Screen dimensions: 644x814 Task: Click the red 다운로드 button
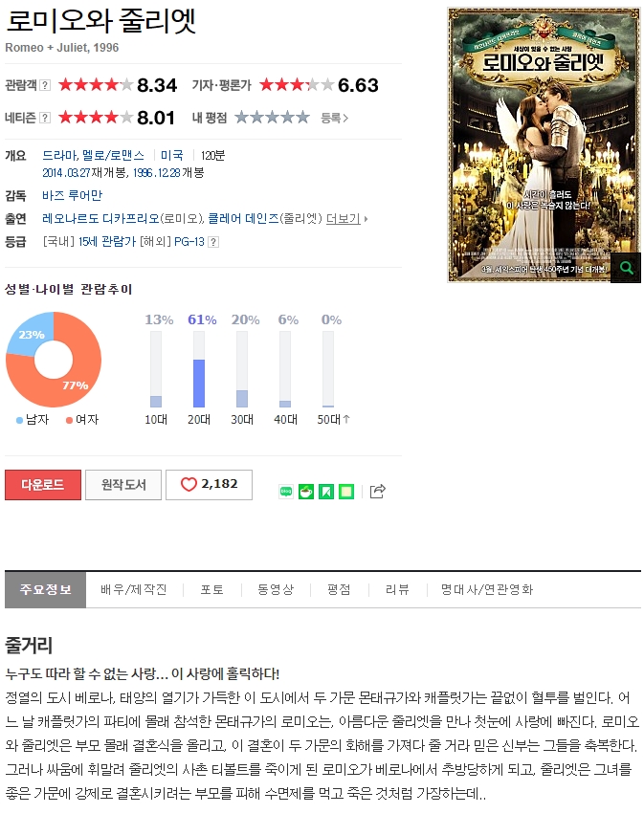[43, 485]
